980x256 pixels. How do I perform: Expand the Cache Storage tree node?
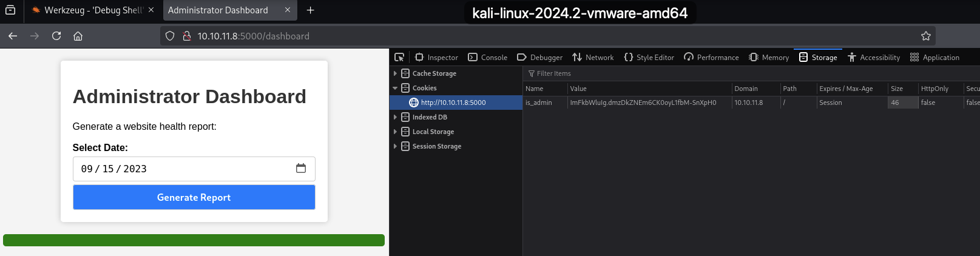pos(395,73)
